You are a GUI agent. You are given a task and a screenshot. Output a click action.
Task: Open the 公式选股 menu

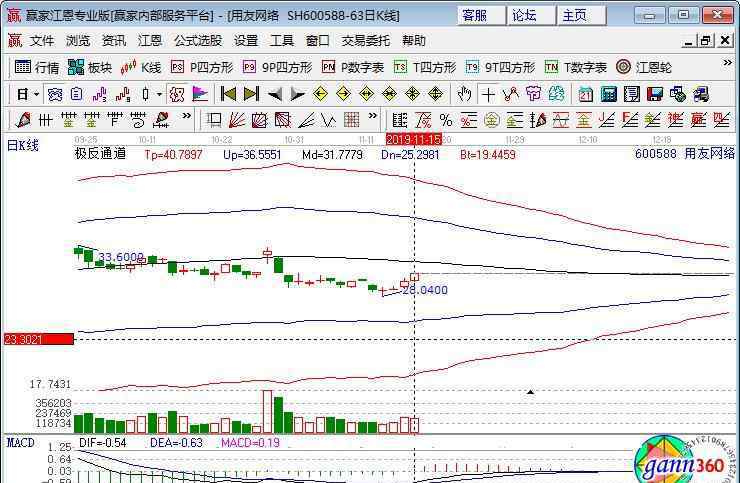pos(198,41)
